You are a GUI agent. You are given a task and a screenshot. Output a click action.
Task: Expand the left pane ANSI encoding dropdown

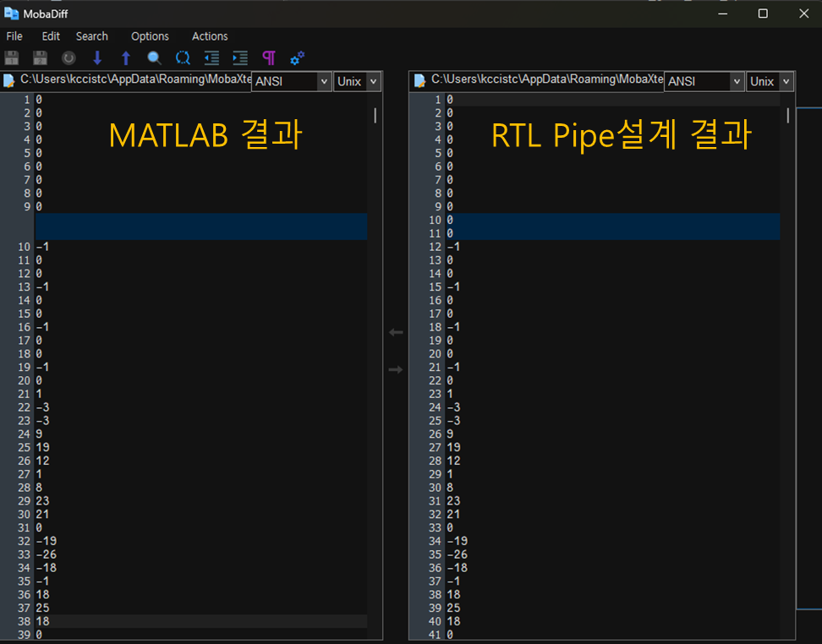324,82
